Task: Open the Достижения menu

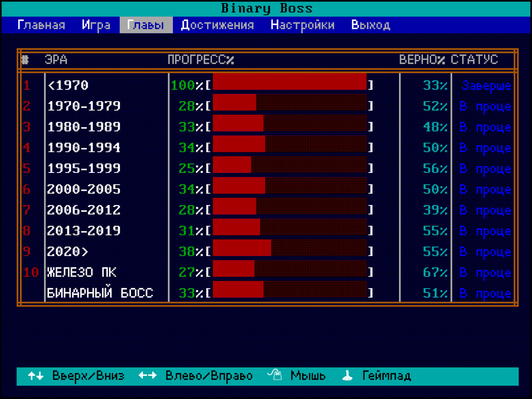Action: click(217, 25)
